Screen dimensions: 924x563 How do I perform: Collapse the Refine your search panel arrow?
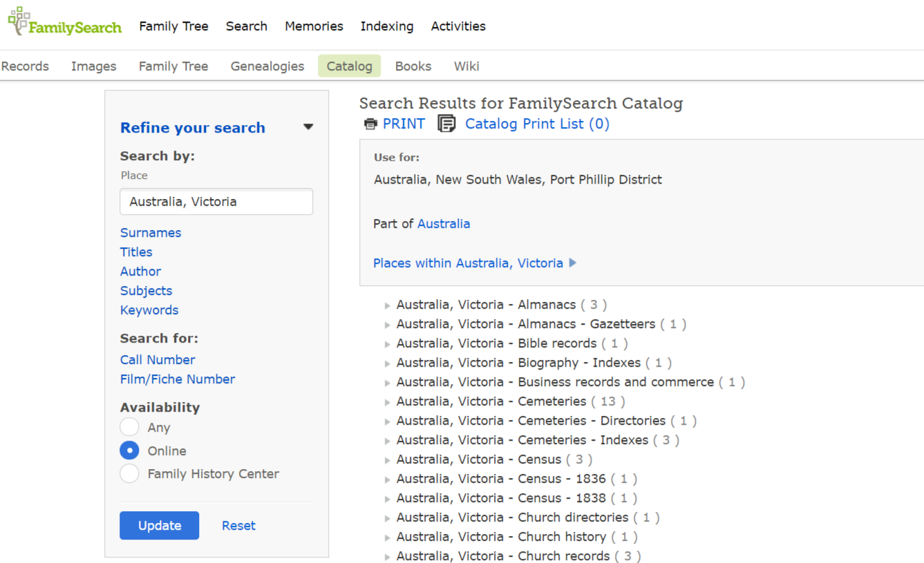click(x=308, y=127)
